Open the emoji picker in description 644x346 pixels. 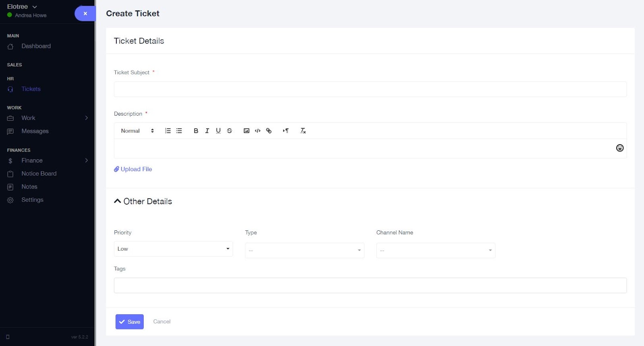coord(620,148)
